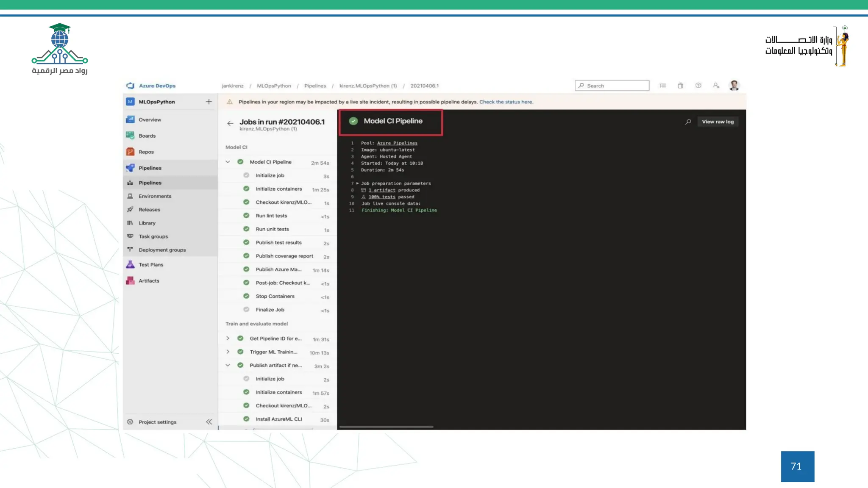Add new item with plus icon

click(x=209, y=102)
